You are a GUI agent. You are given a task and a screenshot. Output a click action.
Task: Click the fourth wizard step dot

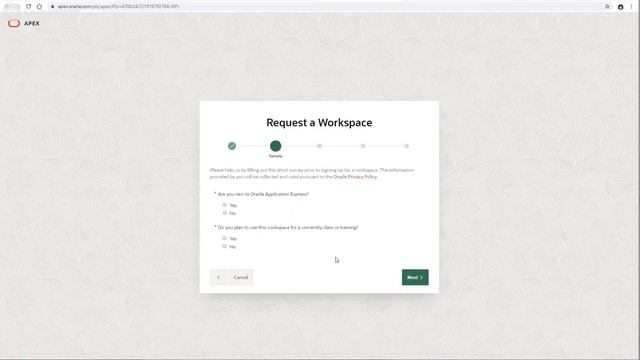pyautogui.click(x=363, y=146)
